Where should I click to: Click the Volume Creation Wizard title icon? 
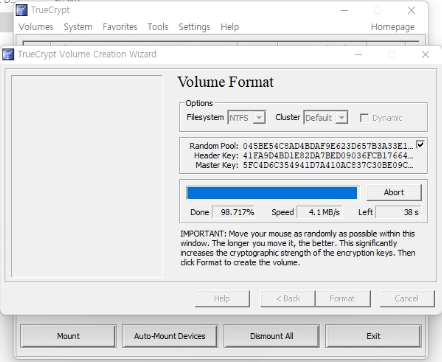[8, 54]
